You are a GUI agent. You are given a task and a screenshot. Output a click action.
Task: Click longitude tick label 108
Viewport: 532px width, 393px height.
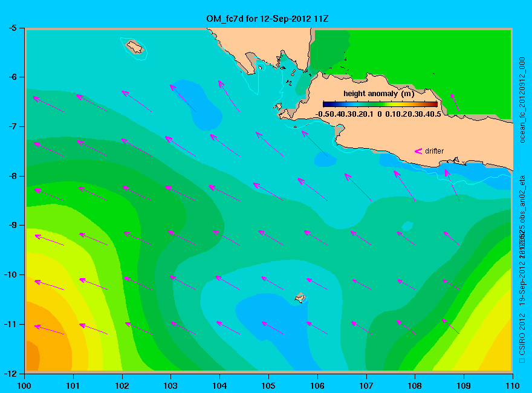415,386
